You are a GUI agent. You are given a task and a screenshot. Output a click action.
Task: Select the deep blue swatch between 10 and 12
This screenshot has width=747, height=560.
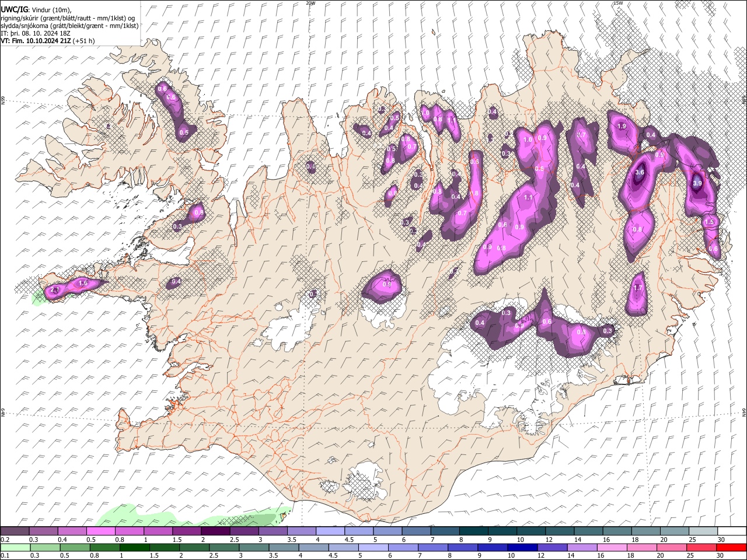[x=521, y=547]
